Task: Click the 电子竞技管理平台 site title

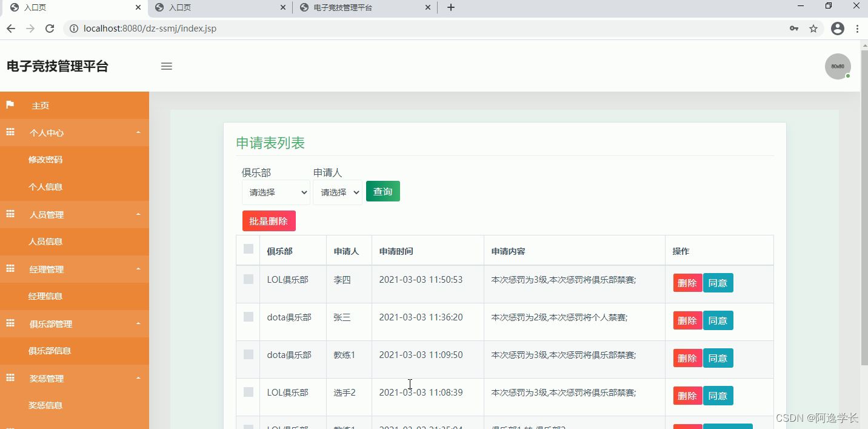Action: point(58,66)
